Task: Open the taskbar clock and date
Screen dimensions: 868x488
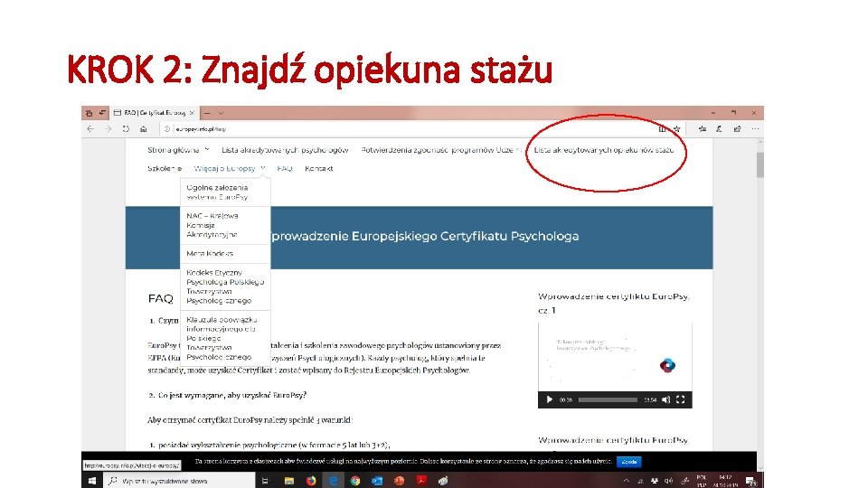Action: pyautogui.click(x=725, y=481)
